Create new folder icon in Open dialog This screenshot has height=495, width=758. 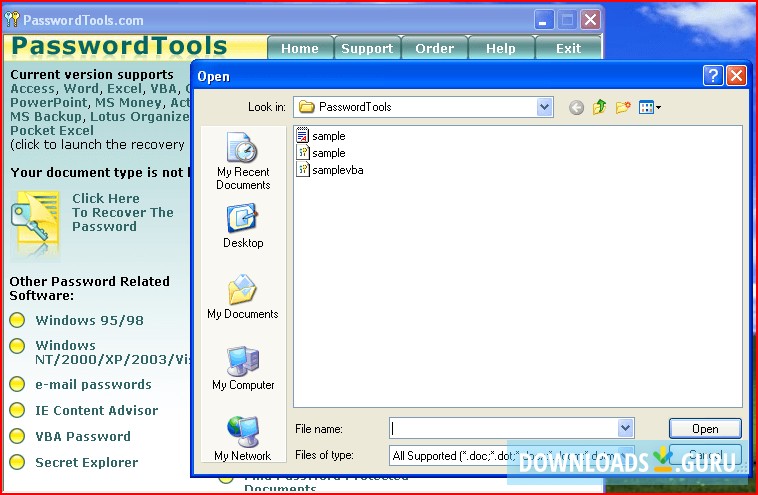(x=623, y=107)
